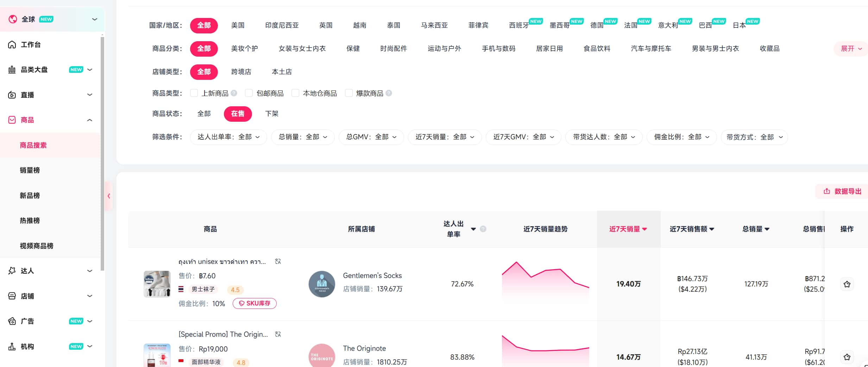Select the 广告 ads sidebar icon
Viewport: 868px width, 367px height.
[12, 321]
